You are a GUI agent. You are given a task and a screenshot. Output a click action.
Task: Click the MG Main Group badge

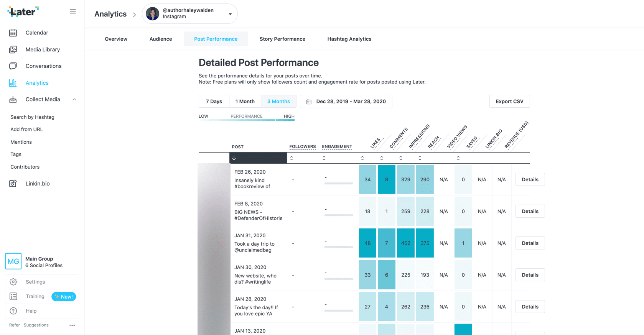coord(13,261)
